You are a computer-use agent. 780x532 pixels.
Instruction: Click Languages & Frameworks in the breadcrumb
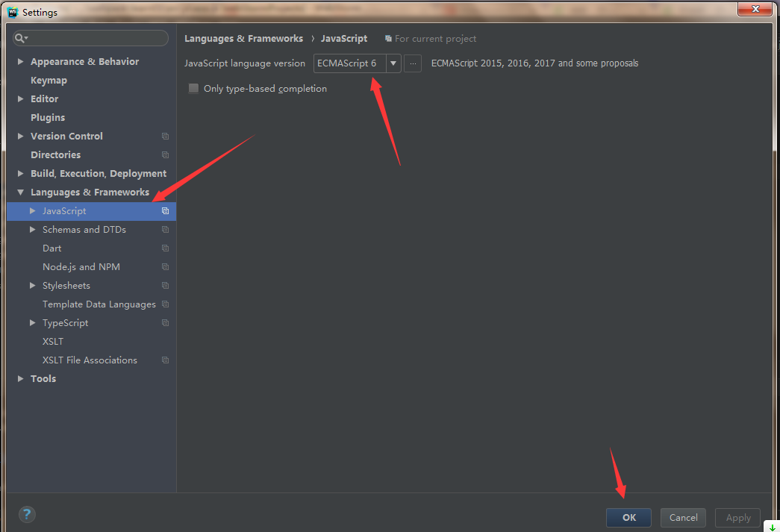click(242, 38)
